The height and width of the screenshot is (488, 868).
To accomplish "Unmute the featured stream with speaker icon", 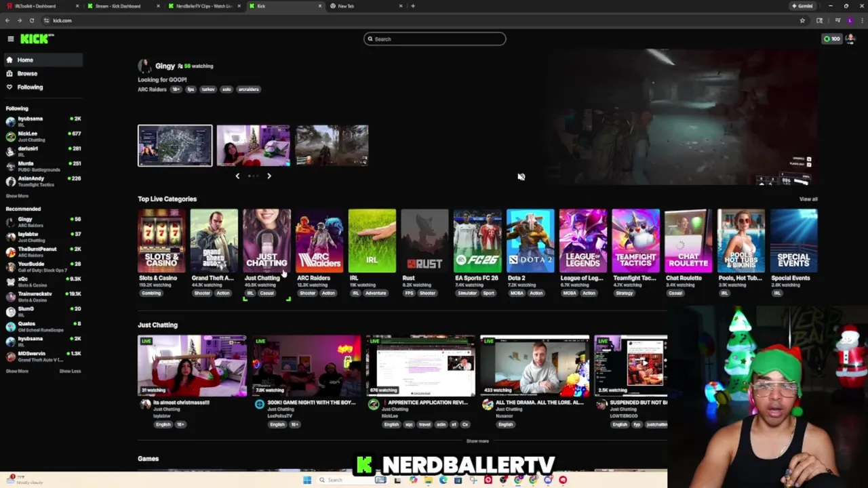I will pos(521,176).
